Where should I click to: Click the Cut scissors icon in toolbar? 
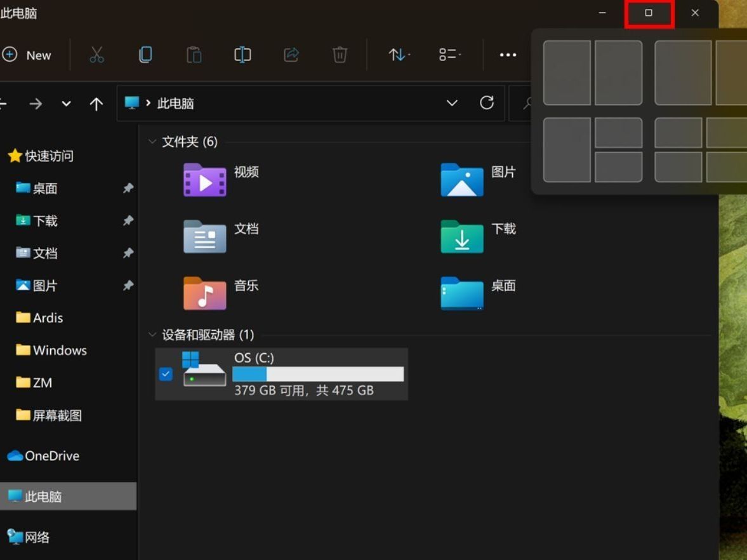96,55
